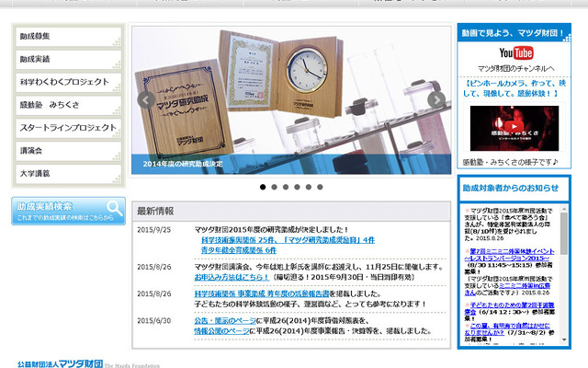The width and height of the screenshot is (588, 368).
Task: Click the 助成実績検索 search banner button
Action: (x=69, y=211)
